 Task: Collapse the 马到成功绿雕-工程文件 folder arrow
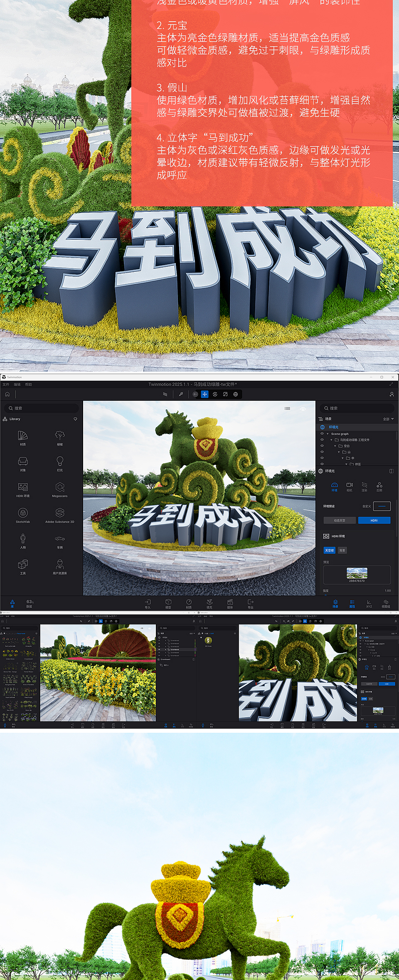click(331, 440)
